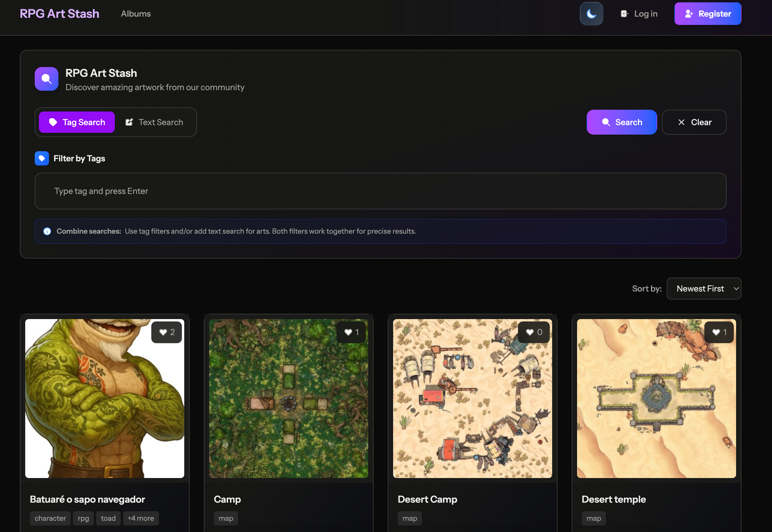Viewport: 772px width, 532px height.
Task: Open the Albums menu item
Action: 136,14
